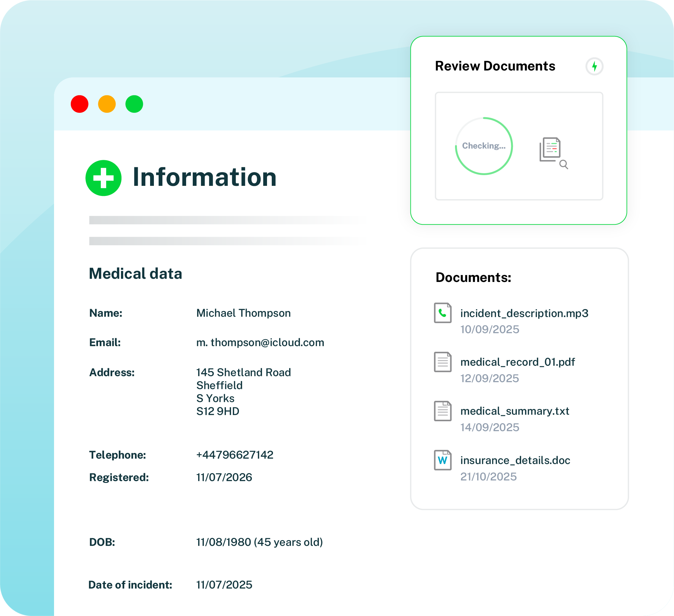Click the Word icon for insurance_details.doc

[x=443, y=460]
